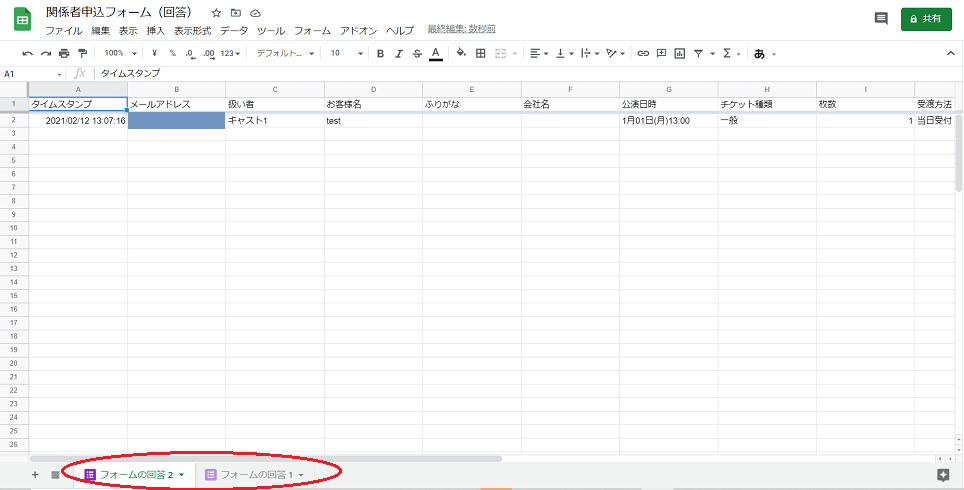Open the ツール menu
This screenshot has width=964, height=490.
pos(271,30)
